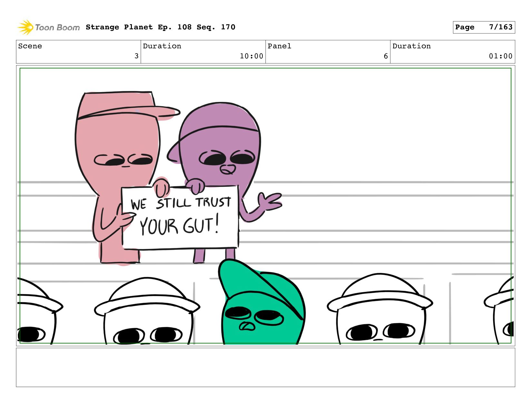Select the scene duration value '10:00'
This screenshot has width=532, height=411.
(251, 56)
